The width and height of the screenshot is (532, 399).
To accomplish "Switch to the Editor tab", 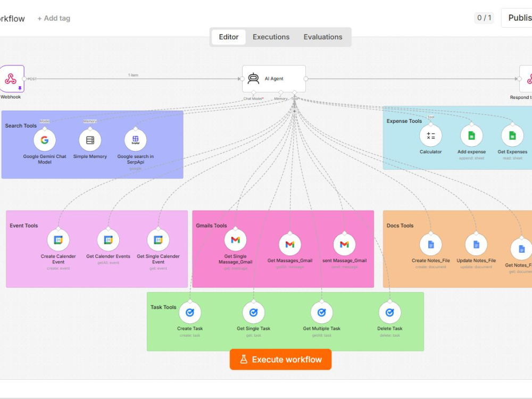I will point(228,37).
